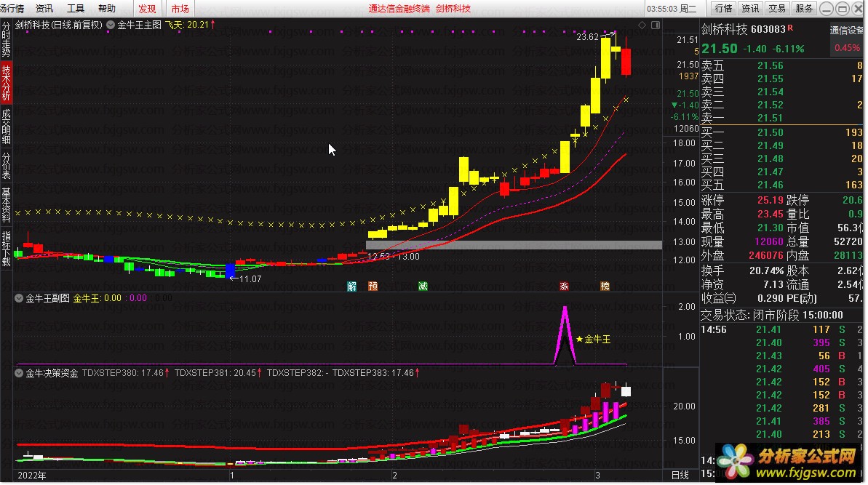Click the clock 03:55:03 周二
This screenshot has height=485, width=868.
click(x=672, y=9)
